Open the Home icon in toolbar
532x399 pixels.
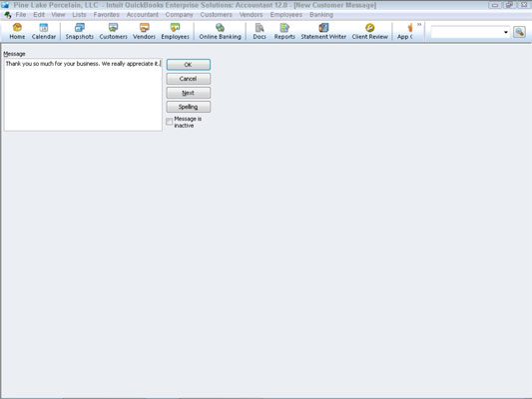click(17, 32)
